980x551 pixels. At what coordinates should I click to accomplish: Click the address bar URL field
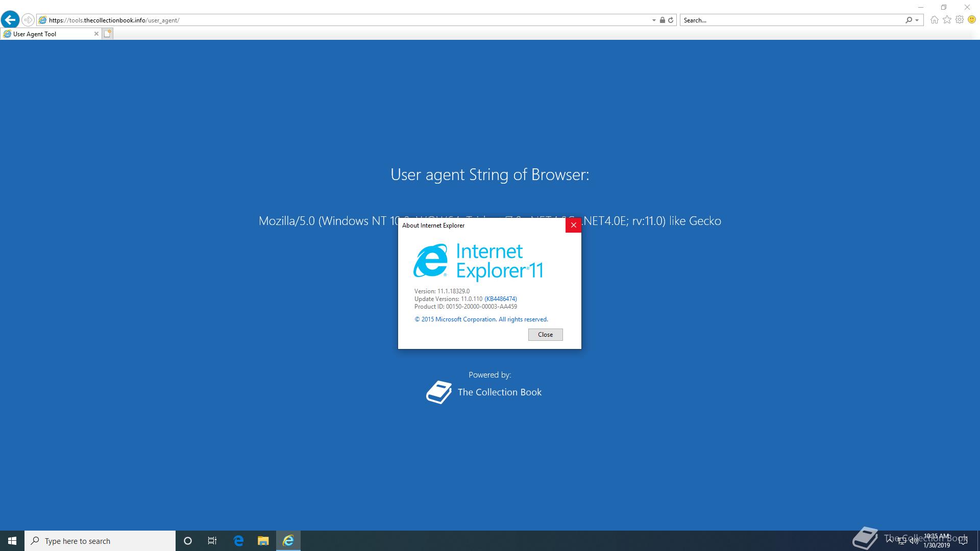(345, 20)
